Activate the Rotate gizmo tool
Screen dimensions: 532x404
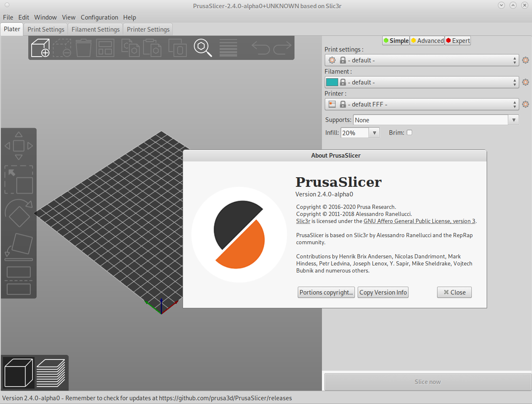(x=18, y=213)
